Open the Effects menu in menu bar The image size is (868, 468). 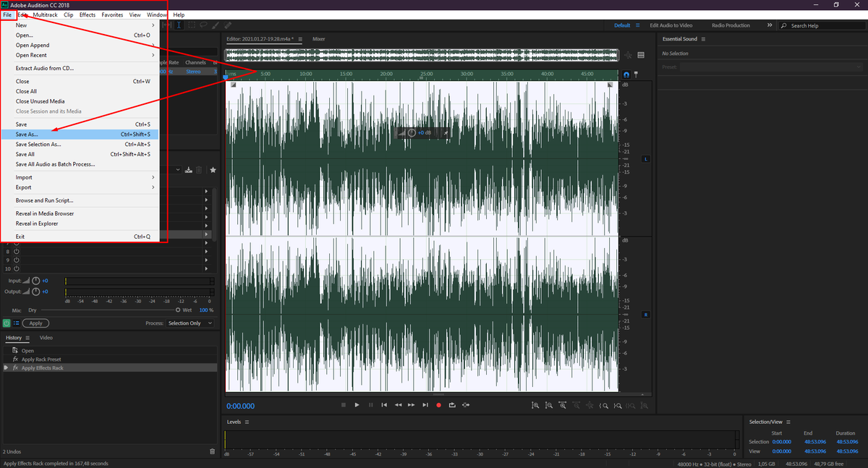[x=87, y=14]
